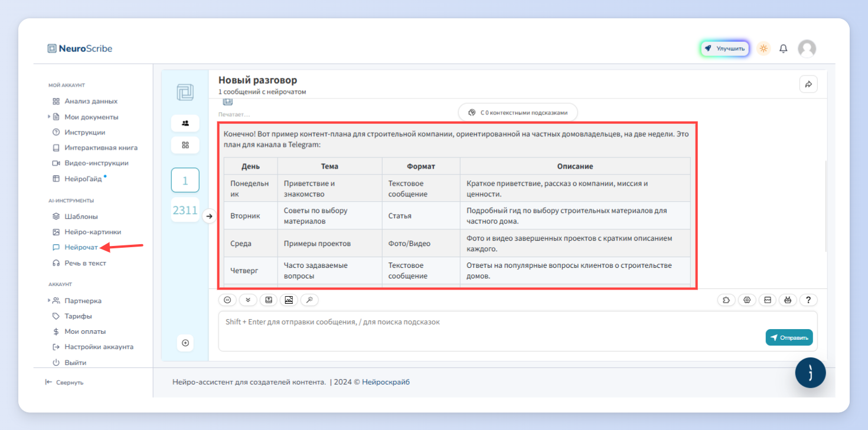Click the Примеры проектов cell
868x430 pixels.
tap(330, 243)
